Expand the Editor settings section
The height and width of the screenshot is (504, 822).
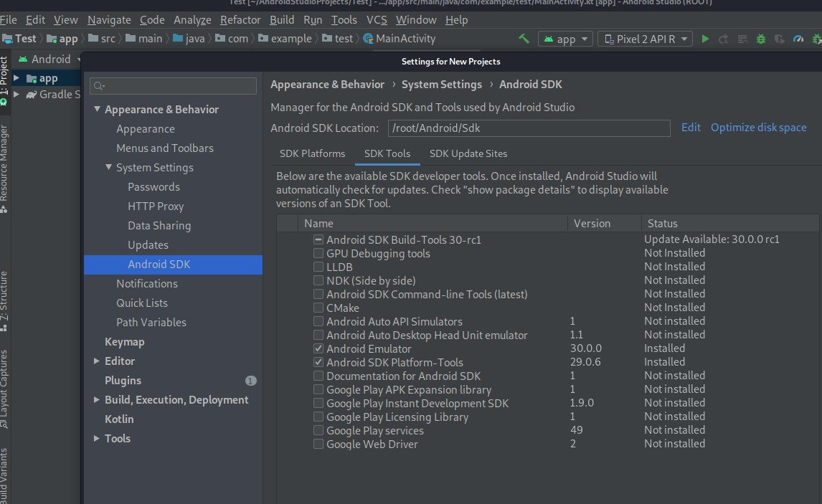click(97, 361)
